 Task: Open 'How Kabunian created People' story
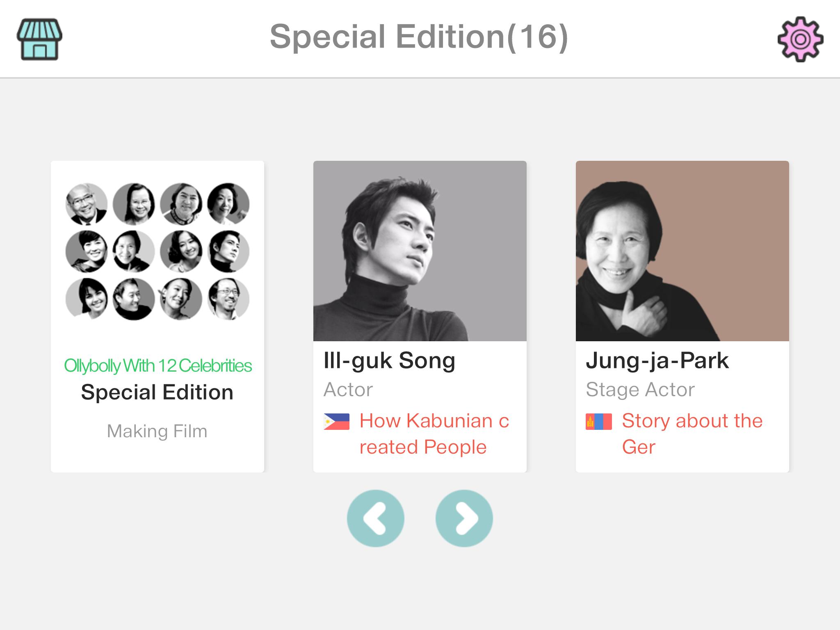(434, 434)
